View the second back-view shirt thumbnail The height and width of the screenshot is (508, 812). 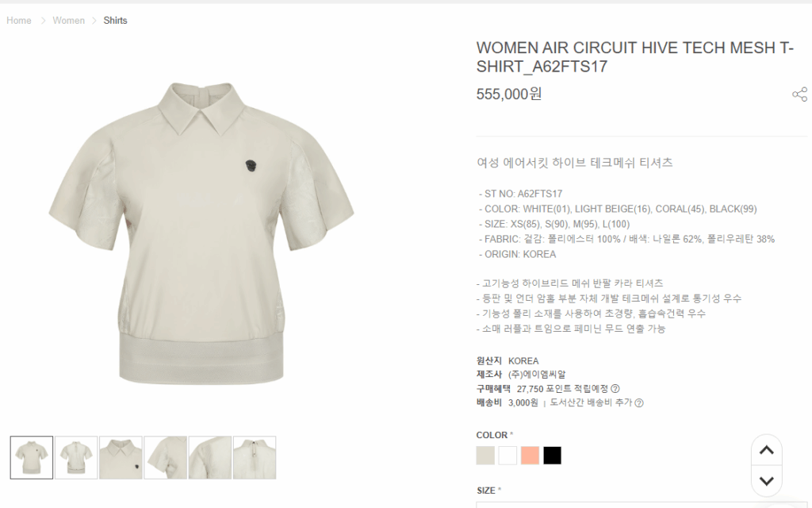(x=76, y=457)
